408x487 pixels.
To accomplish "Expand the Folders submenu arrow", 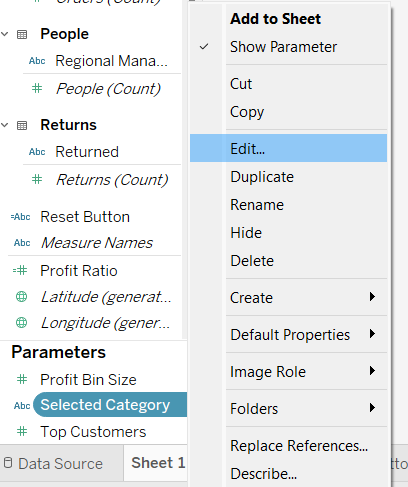I will click(x=372, y=408).
